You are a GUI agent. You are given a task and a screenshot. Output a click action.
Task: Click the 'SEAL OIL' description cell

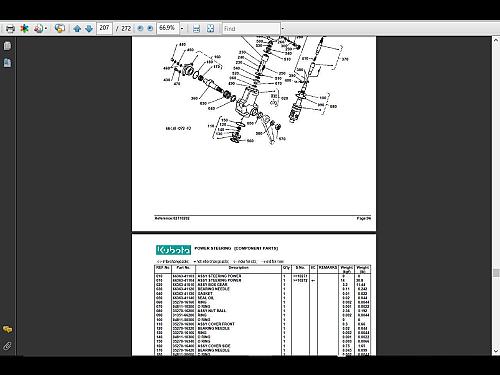(206, 298)
